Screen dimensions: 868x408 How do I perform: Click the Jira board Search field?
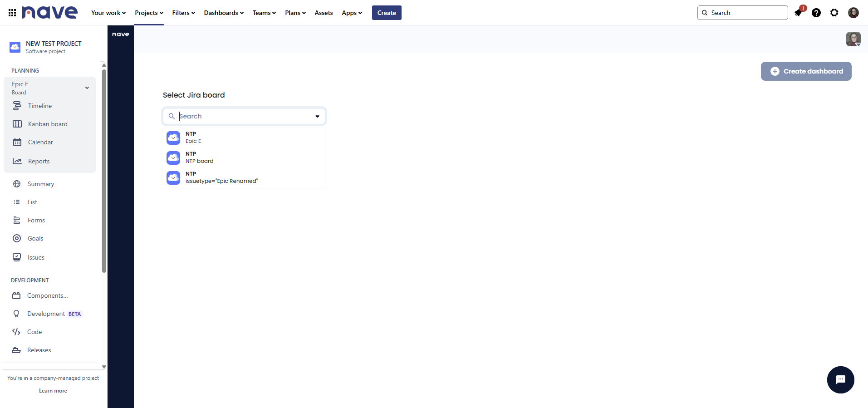(244, 116)
